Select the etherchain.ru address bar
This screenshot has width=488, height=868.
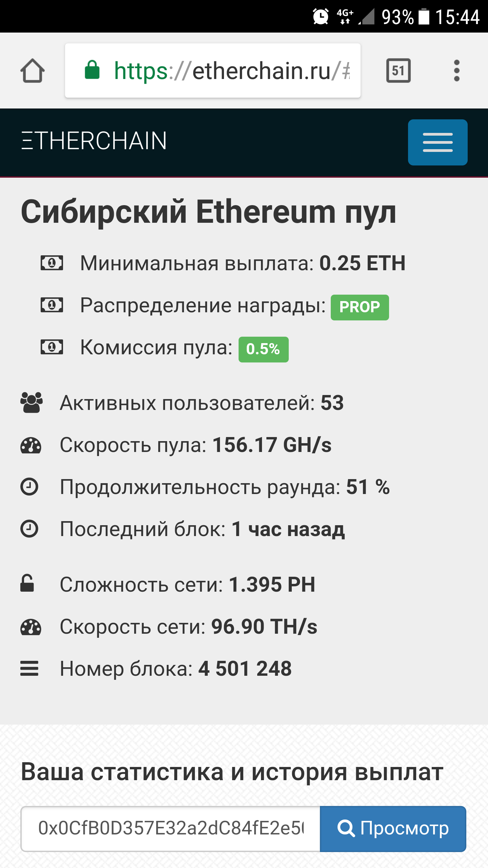213,71
